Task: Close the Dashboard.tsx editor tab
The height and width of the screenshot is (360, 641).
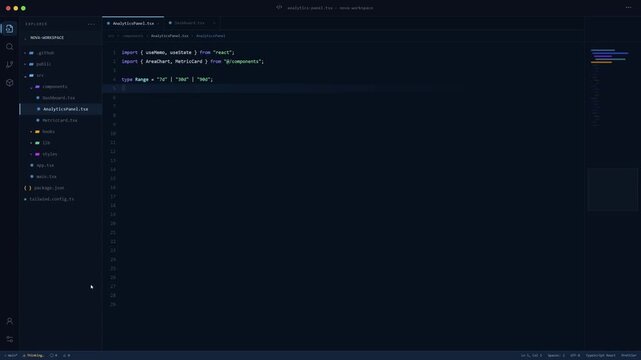Action: [214, 23]
